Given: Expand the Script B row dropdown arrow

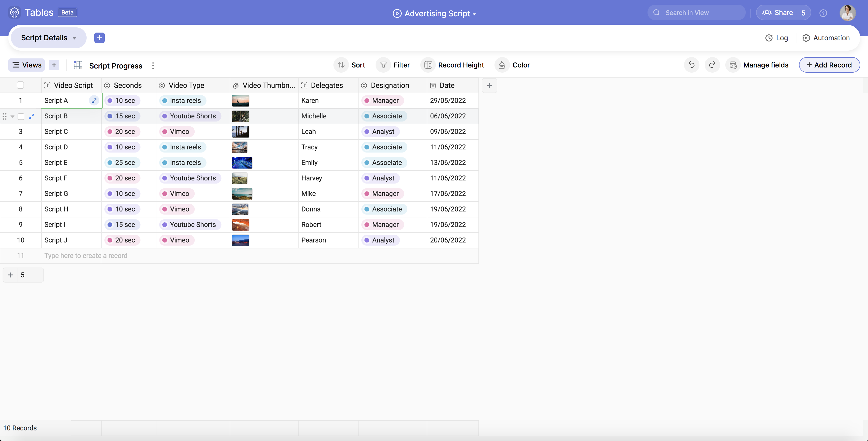Looking at the screenshot, I should point(12,116).
